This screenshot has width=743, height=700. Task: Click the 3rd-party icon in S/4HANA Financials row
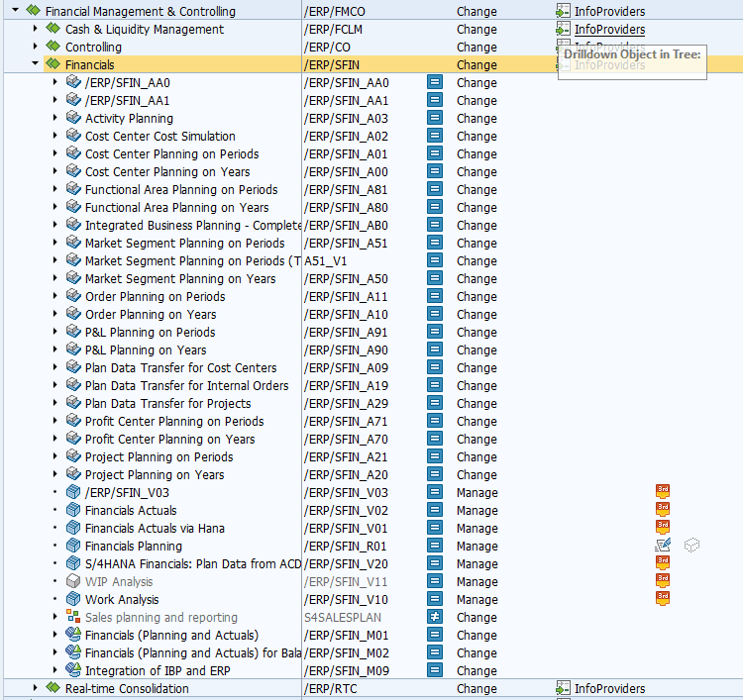(663, 563)
